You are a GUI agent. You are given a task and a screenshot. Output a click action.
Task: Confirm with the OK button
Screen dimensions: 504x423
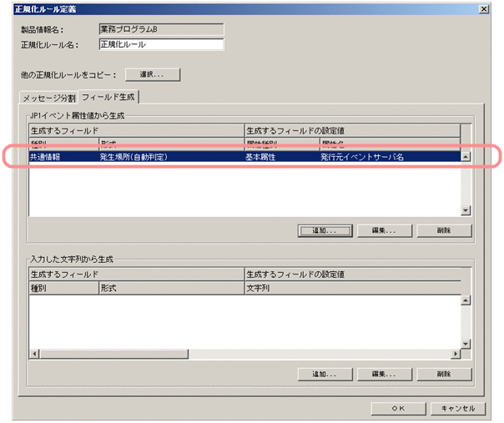tap(399, 409)
